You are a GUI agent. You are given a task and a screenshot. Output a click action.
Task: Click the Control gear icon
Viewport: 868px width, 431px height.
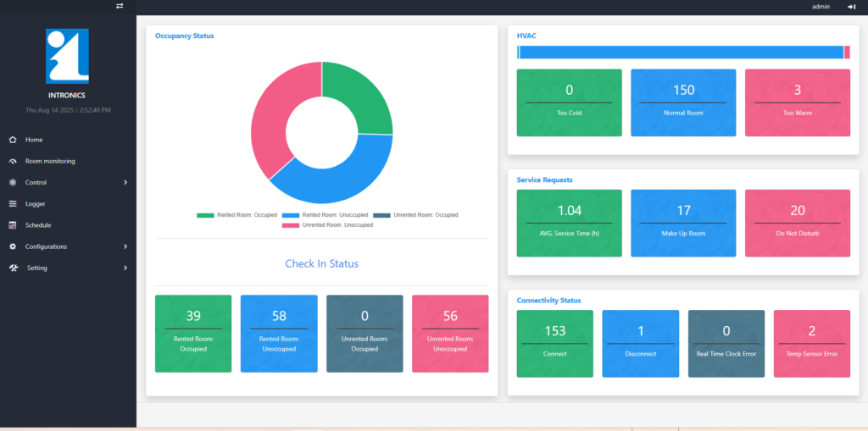coord(13,182)
